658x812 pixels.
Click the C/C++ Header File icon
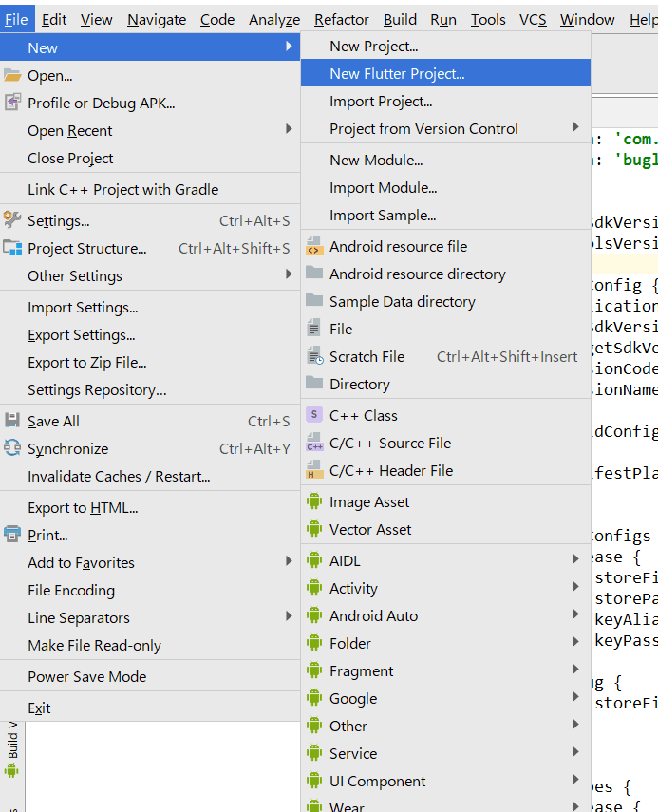point(314,470)
